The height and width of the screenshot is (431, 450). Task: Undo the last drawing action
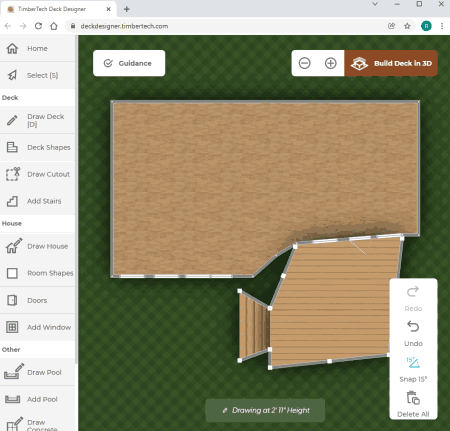(x=413, y=334)
